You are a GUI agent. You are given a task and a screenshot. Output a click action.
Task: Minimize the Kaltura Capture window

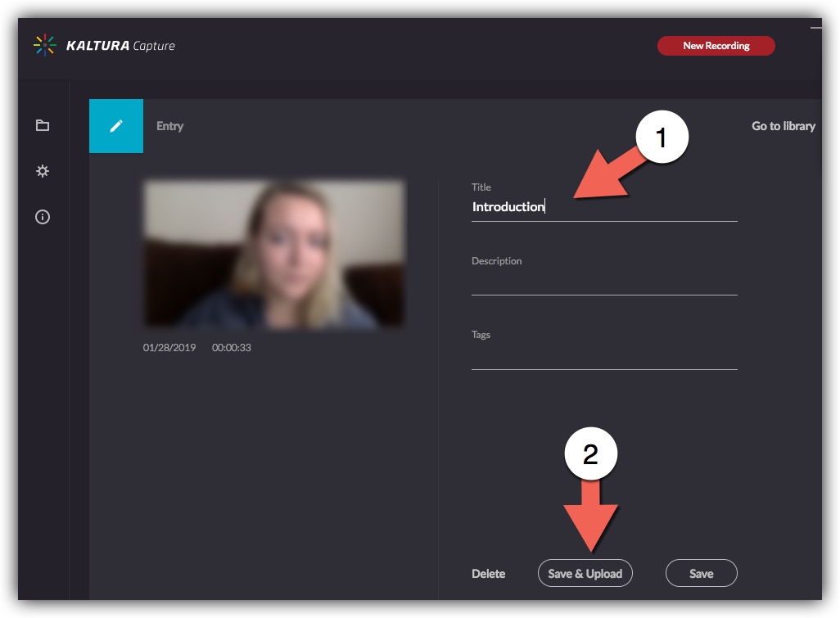[x=815, y=29]
